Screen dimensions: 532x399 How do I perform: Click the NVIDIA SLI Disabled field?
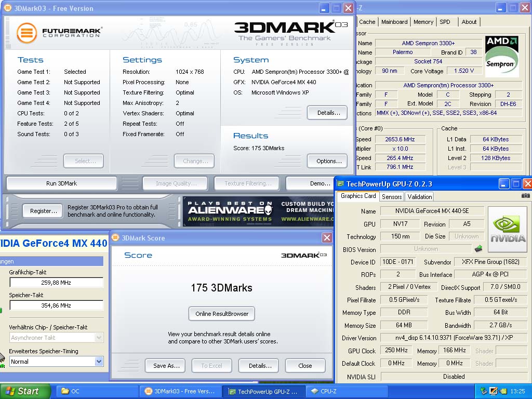pyautogui.click(x=454, y=376)
